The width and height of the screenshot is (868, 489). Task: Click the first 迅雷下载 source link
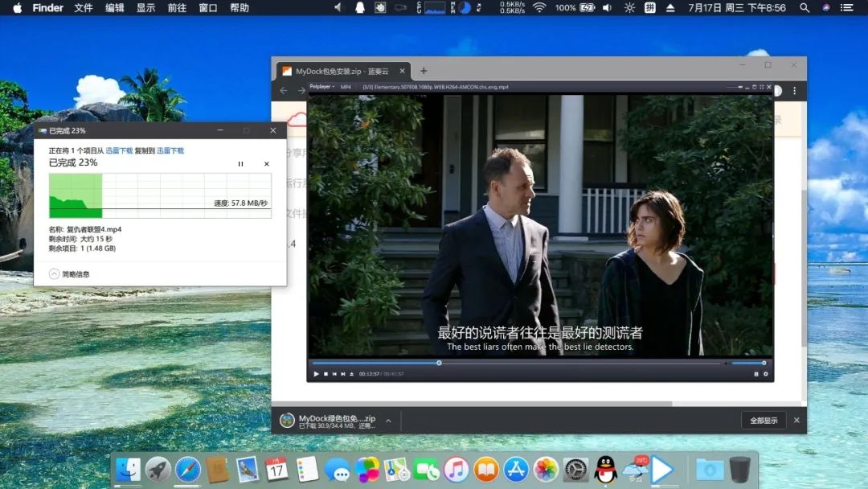(119, 150)
